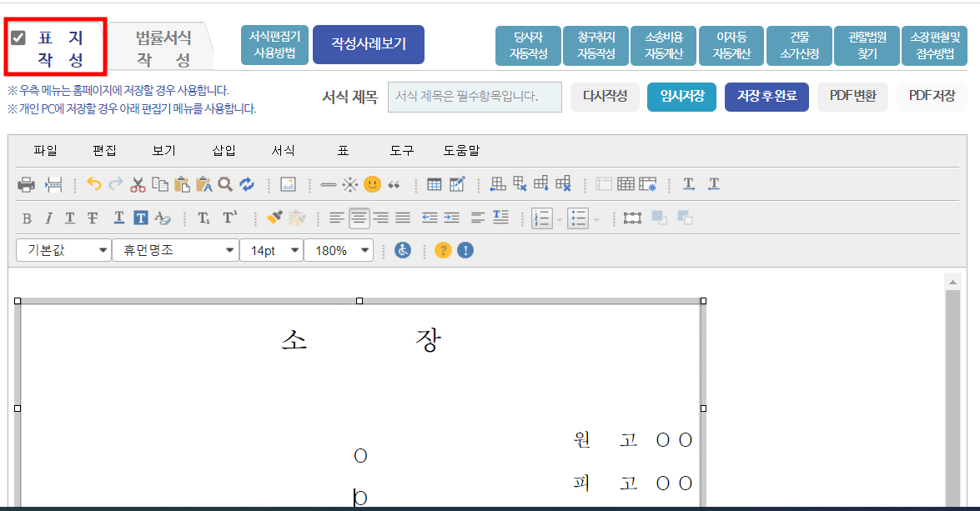
Task: Open the 14pt font size dropdown
Action: click(x=271, y=249)
